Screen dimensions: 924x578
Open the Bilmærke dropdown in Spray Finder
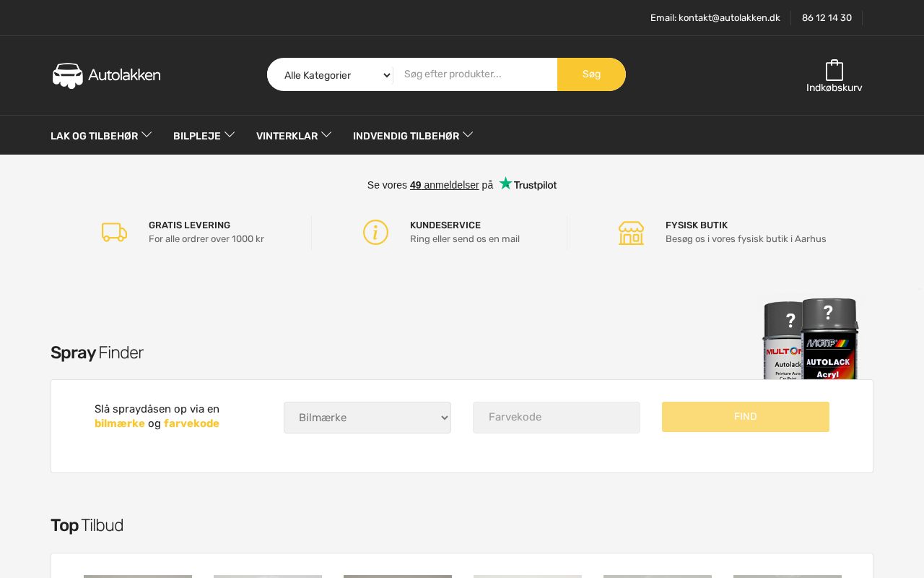(x=367, y=418)
